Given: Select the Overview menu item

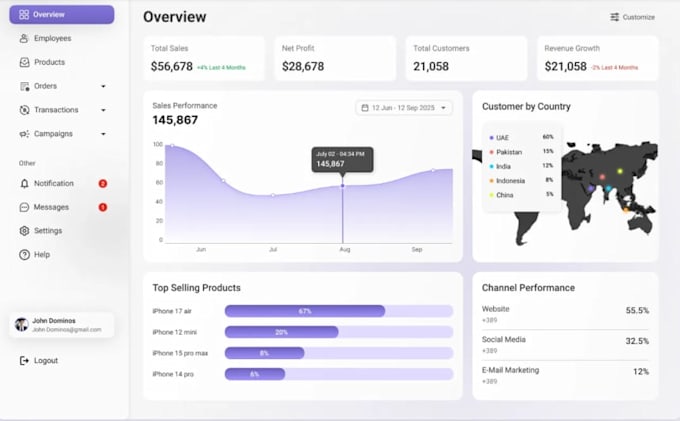Looking at the screenshot, I should pyautogui.click(x=62, y=15).
